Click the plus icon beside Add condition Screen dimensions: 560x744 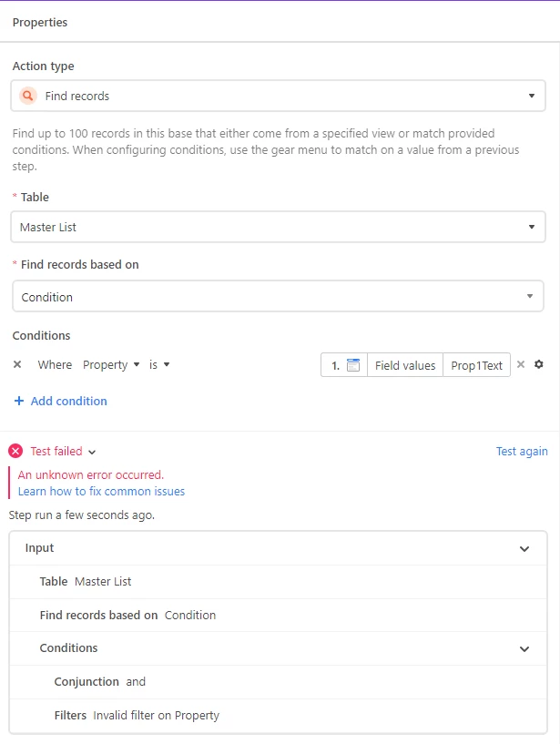pyautogui.click(x=19, y=401)
